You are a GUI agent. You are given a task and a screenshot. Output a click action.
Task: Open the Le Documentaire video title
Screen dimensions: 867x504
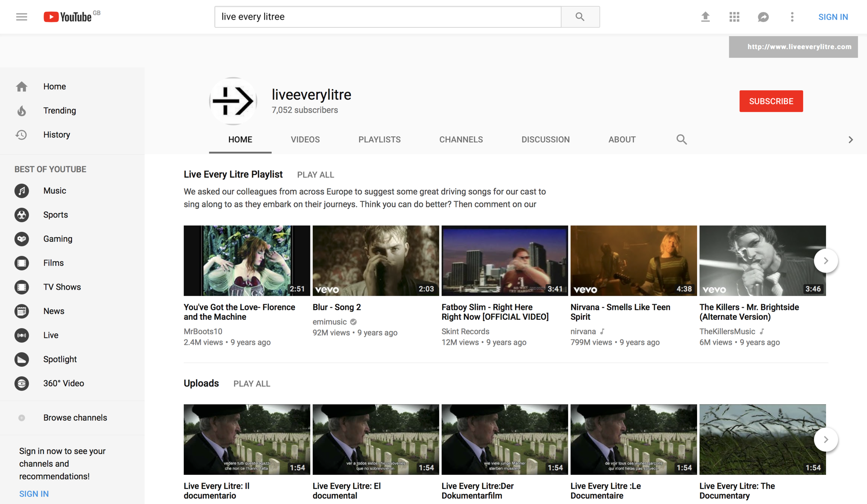coord(606,491)
